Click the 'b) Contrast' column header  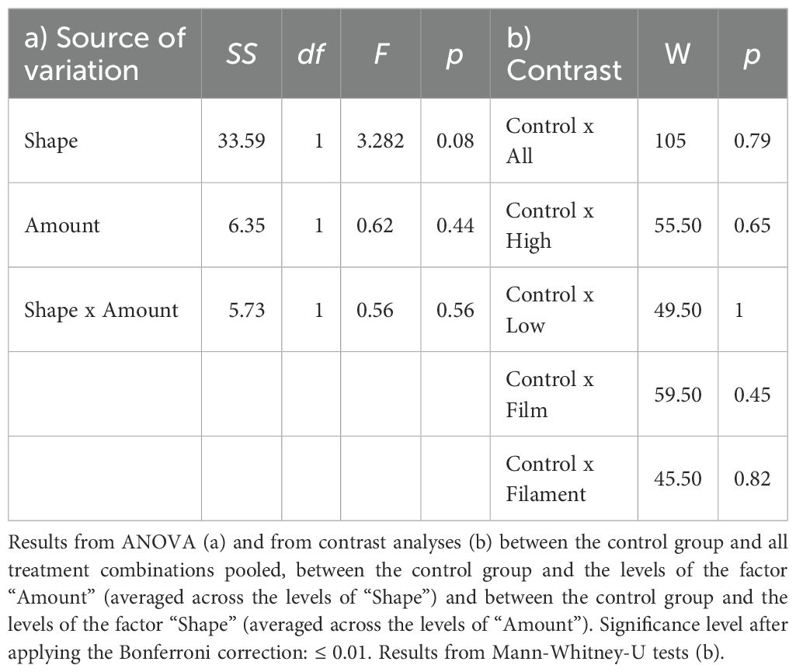point(564,54)
